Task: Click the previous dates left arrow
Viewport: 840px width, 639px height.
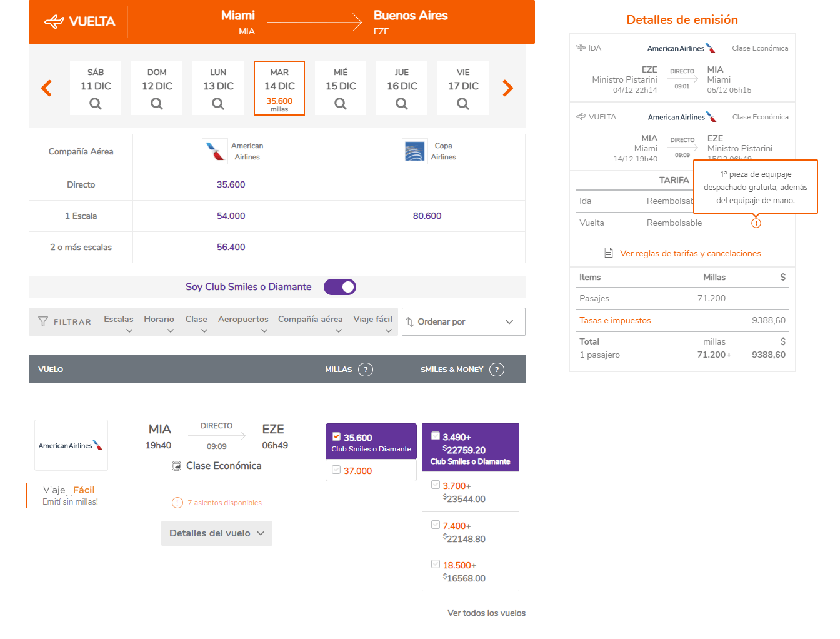Action: tap(46, 88)
